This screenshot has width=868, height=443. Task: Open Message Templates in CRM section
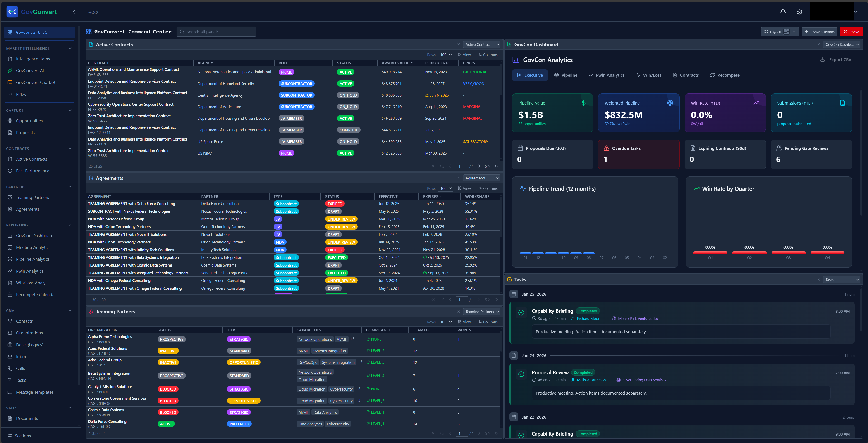(x=35, y=392)
